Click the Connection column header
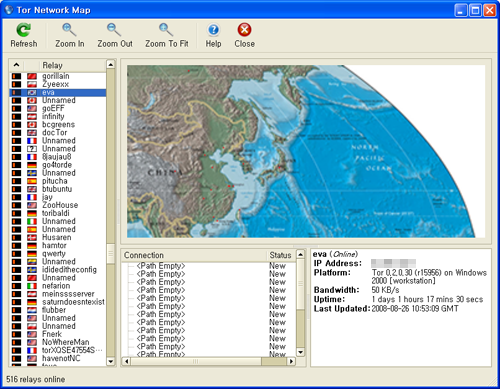 (x=195, y=255)
